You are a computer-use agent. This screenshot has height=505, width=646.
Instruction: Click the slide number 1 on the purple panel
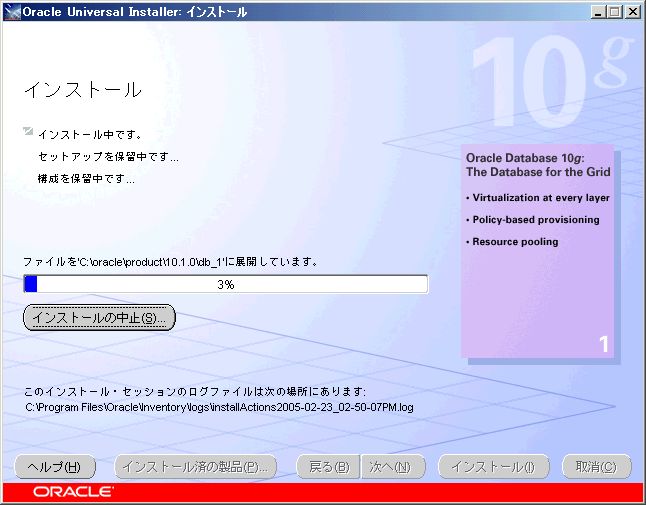(604, 344)
